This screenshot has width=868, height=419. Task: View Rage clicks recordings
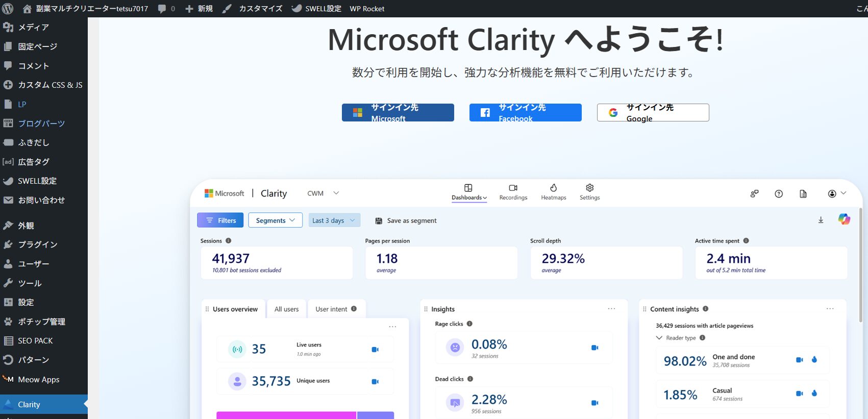click(594, 348)
